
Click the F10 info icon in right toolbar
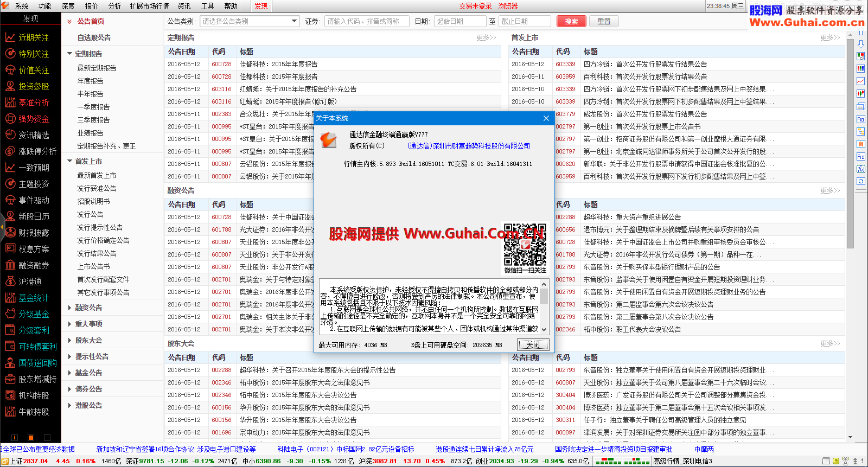pyautogui.click(x=860, y=119)
